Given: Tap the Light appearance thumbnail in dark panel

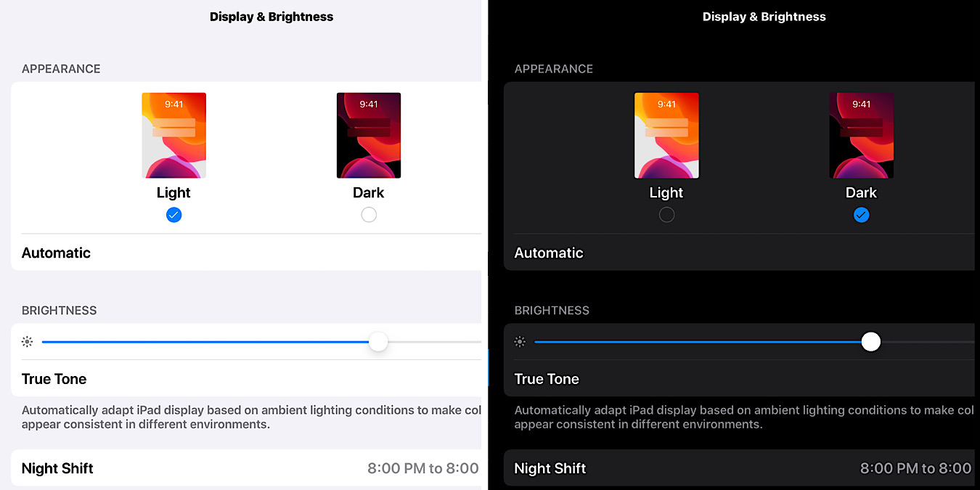Looking at the screenshot, I should 666,135.
